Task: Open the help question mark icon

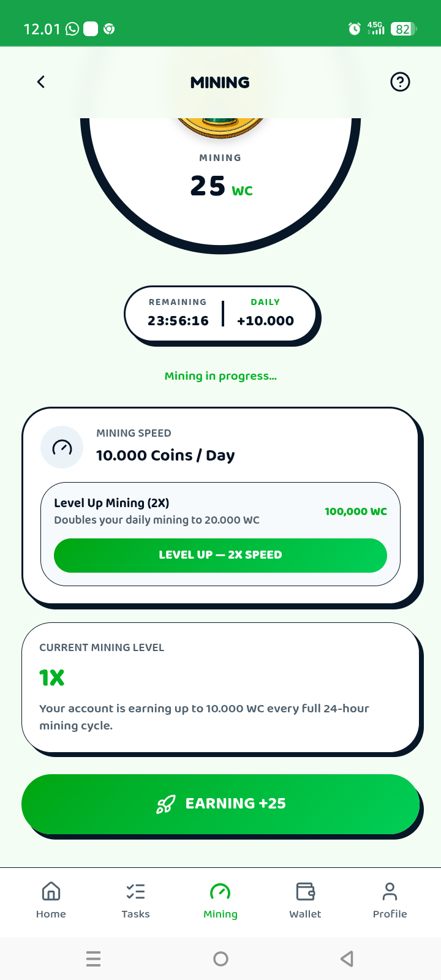Action: tap(400, 81)
